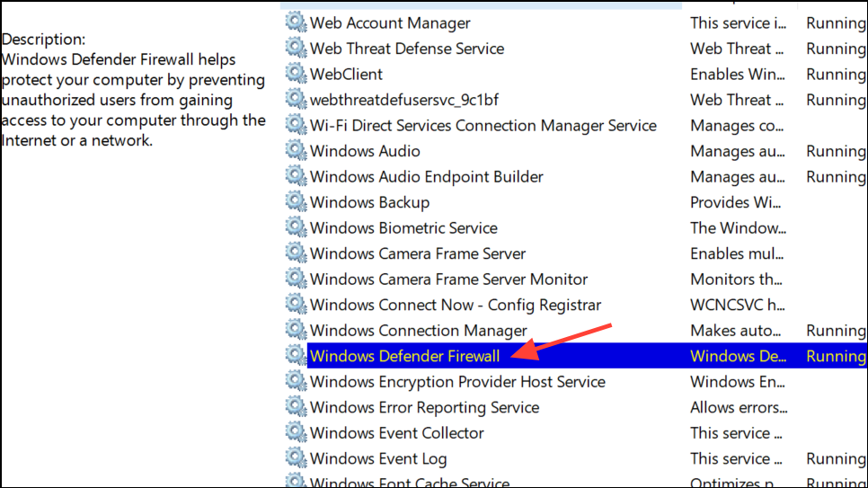The height and width of the screenshot is (488, 868).
Task: Click the Running status of Windows Audio Endpoint Builder
Action: (836, 177)
